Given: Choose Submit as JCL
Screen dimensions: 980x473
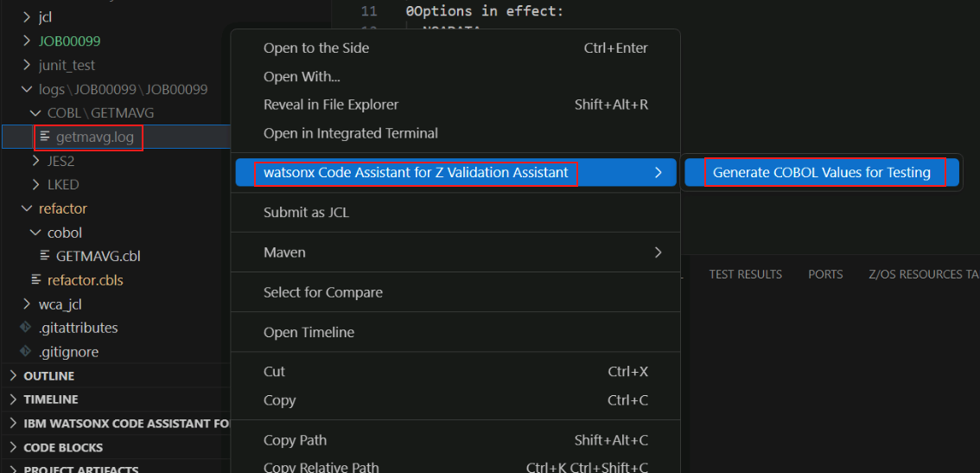Looking at the screenshot, I should 455,213.
